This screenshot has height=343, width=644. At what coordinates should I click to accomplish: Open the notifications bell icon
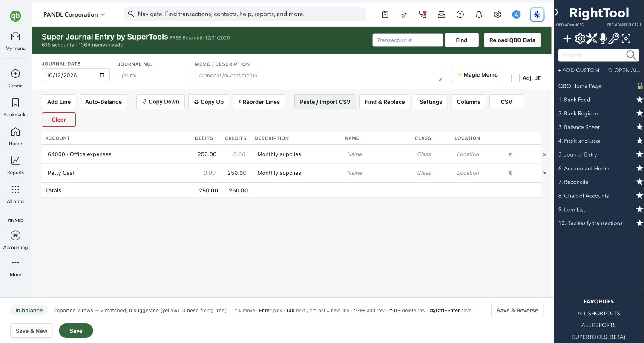pos(479,14)
